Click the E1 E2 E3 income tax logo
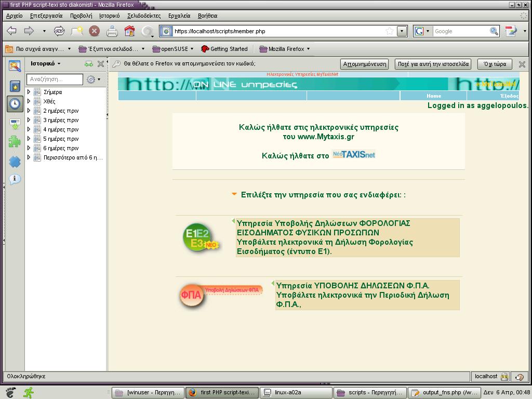532x399 pixels. [201, 237]
